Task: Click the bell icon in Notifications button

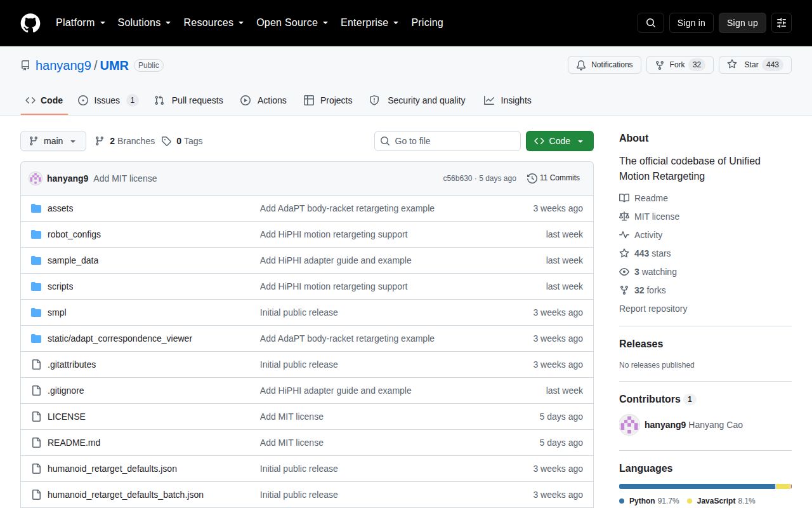Action: tap(581, 65)
